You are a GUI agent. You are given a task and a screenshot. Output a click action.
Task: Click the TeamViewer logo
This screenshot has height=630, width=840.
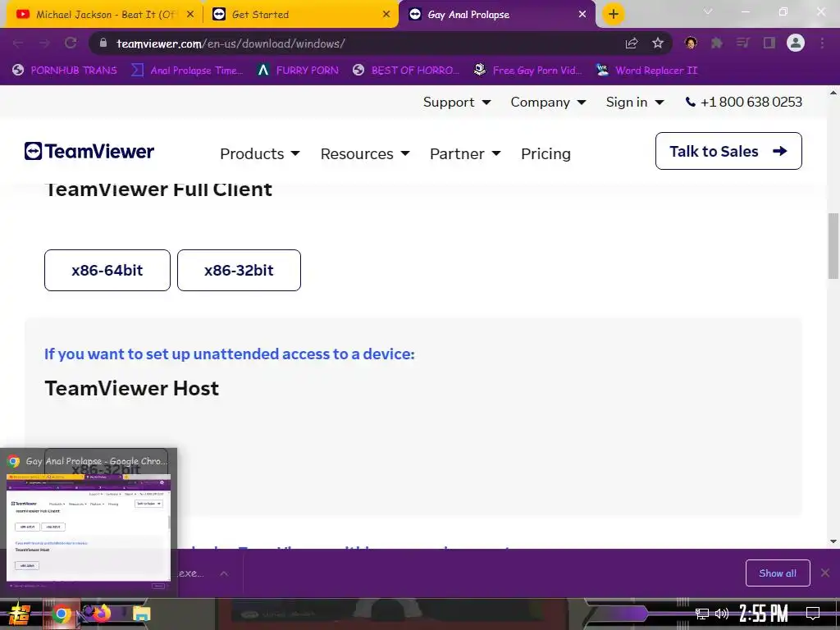point(89,151)
